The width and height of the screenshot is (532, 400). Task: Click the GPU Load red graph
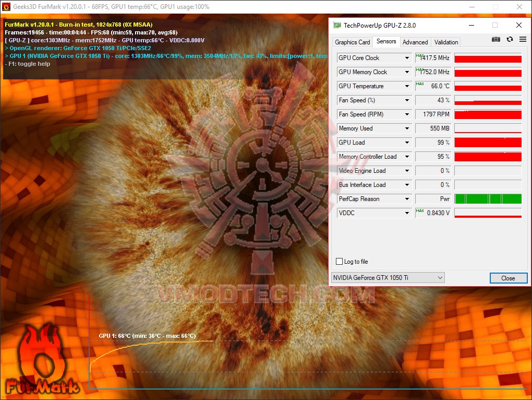(x=488, y=143)
